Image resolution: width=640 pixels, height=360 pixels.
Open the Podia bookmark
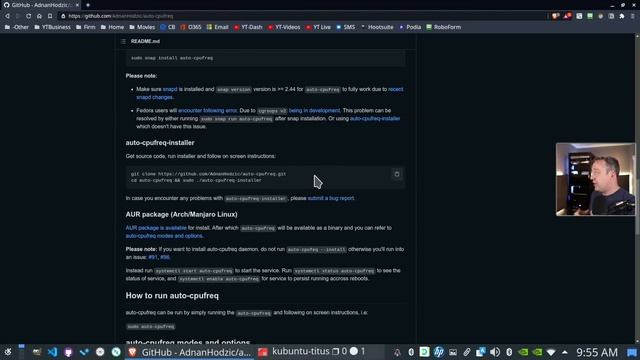point(410,27)
